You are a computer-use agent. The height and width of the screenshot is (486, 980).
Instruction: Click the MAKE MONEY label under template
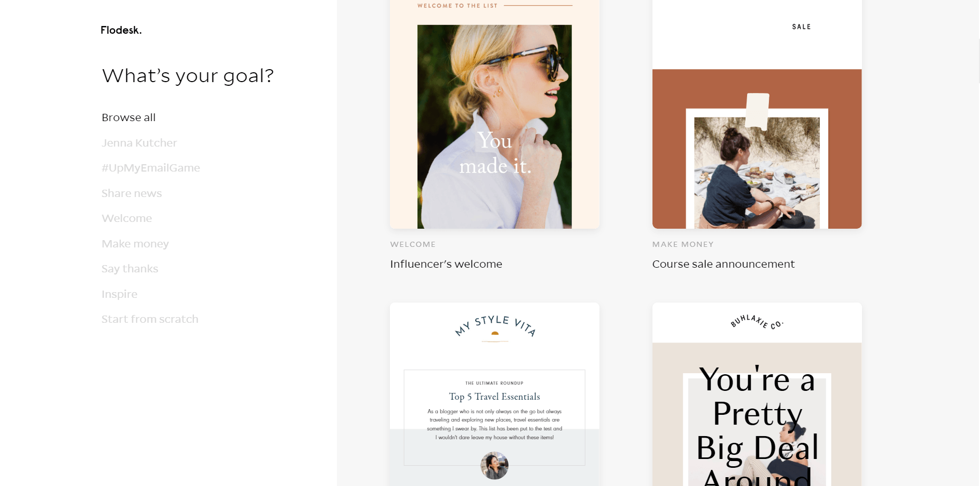tap(683, 244)
